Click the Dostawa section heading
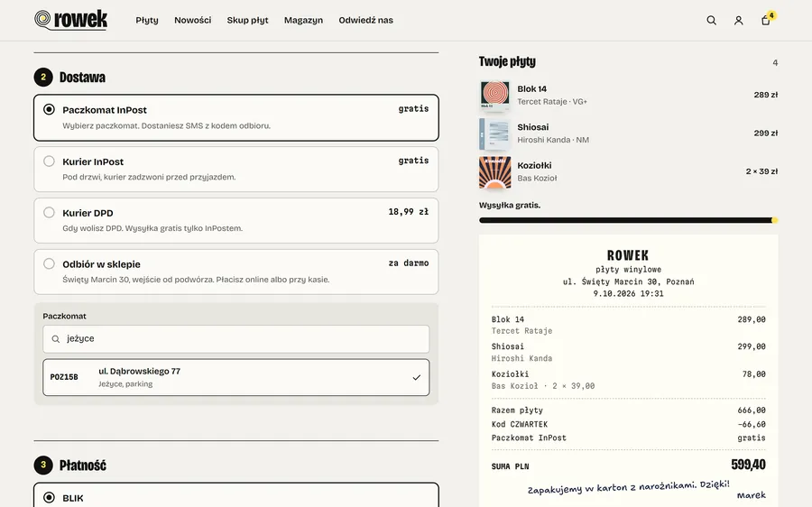The height and width of the screenshot is (507, 812). click(x=82, y=78)
